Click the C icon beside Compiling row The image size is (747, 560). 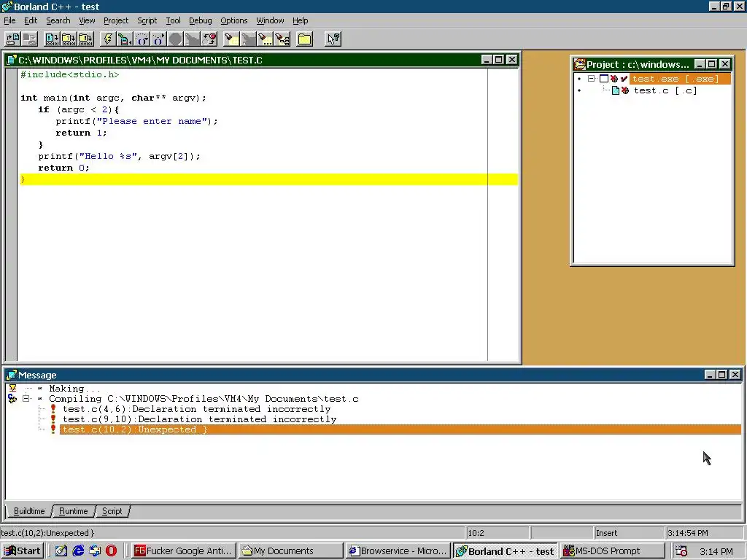coord(12,399)
